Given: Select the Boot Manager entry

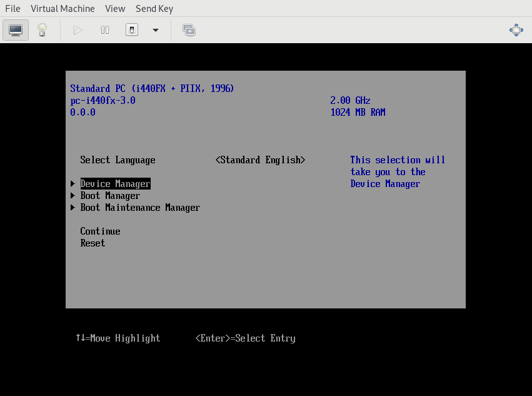Looking at the screenshot, I should [x=110, y=196].
